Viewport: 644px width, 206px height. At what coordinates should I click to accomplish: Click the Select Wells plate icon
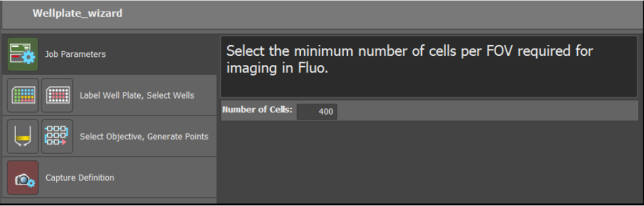pyautogui.click(x=57, y=95)
